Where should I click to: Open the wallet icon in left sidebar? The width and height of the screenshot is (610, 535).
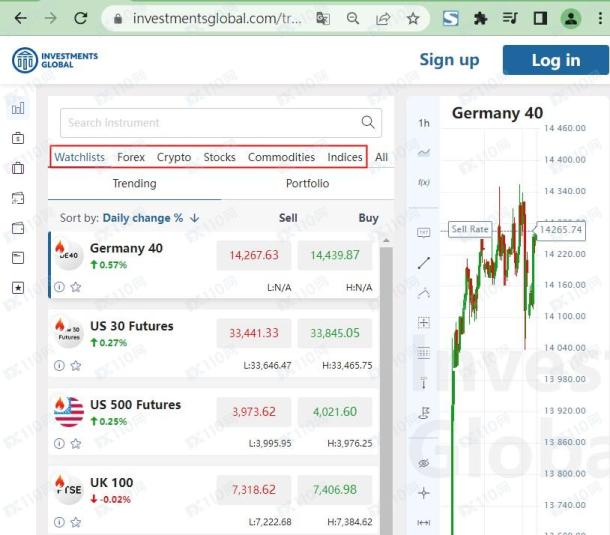coord(18,228)
